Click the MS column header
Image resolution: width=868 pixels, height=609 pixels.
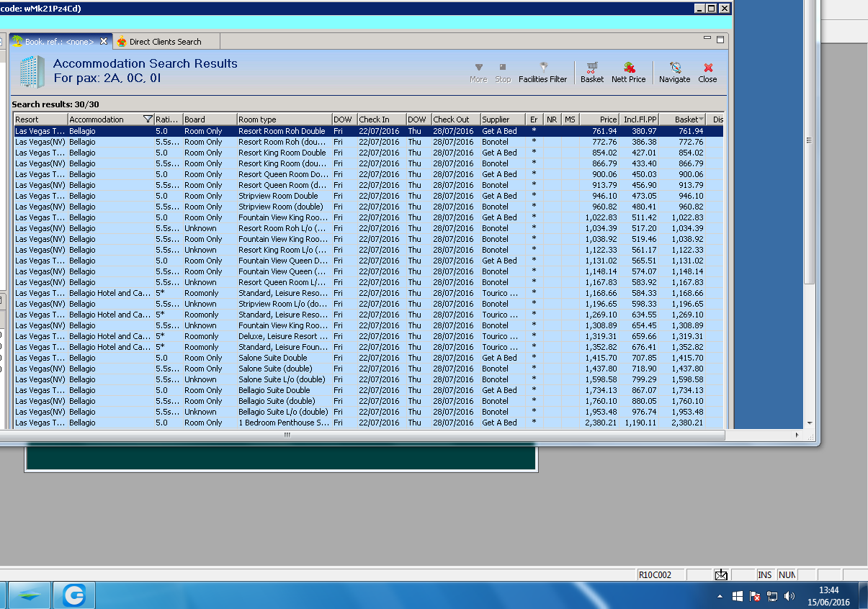(x=571, y=119)
